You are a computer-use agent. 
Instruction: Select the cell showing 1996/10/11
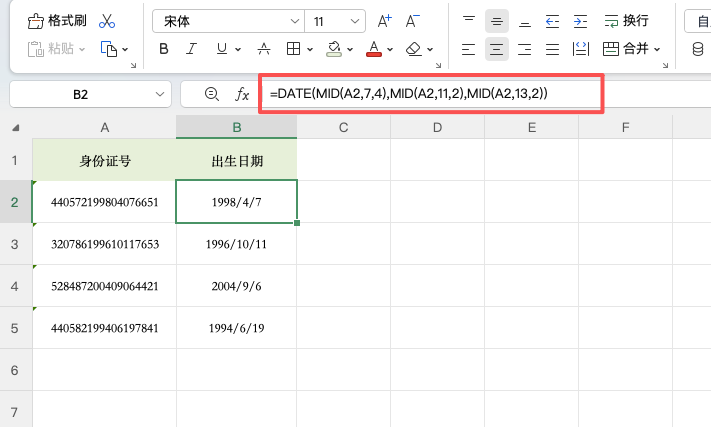pyautogui.click(x=237, y=244)
